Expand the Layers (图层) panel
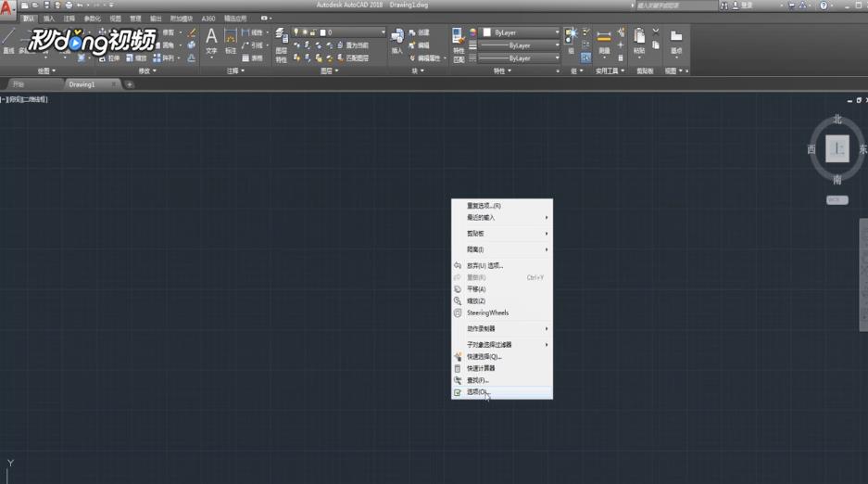This screenshot has height=484, width=868. click(330, 70)
